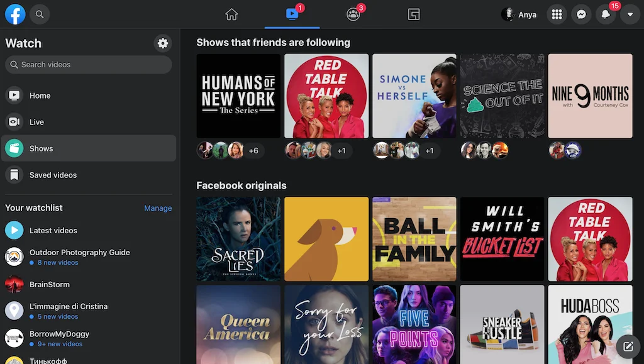This screenshot has width=644, height=364.
Task: Select Live in the Watch sidebar
Action: click(88, 122)
